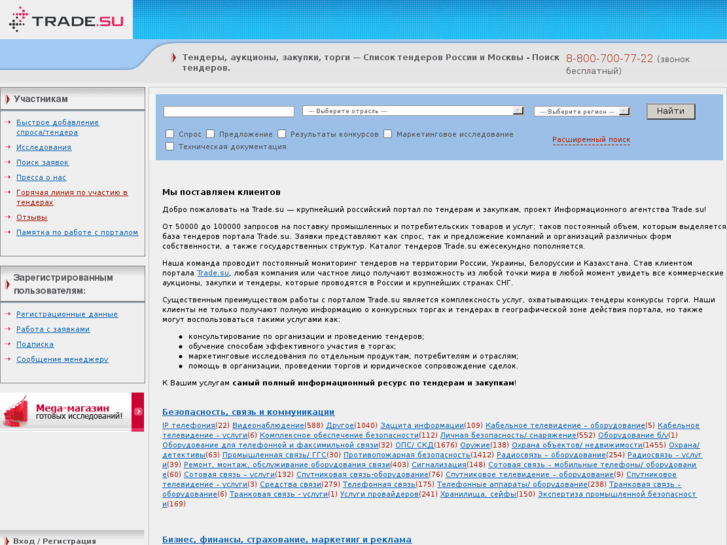This screenshot has height=545, width=727.
Task: Tick the Спрос checkbox
Action: point(170,134)
